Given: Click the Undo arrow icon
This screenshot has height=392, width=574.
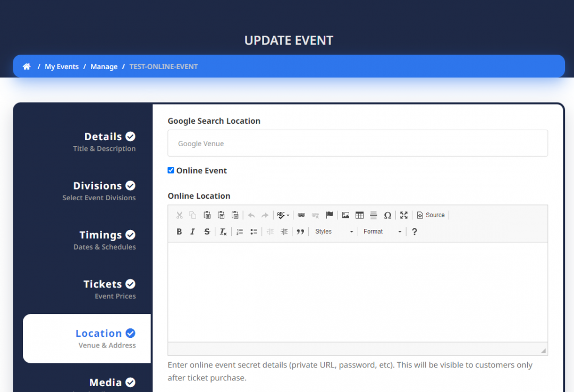Looking at the screenshot, I should click(251, 215).
